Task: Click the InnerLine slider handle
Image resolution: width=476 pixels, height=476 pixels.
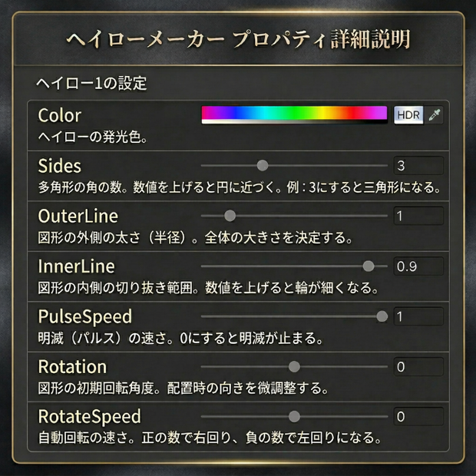Action: pos(369,266)
